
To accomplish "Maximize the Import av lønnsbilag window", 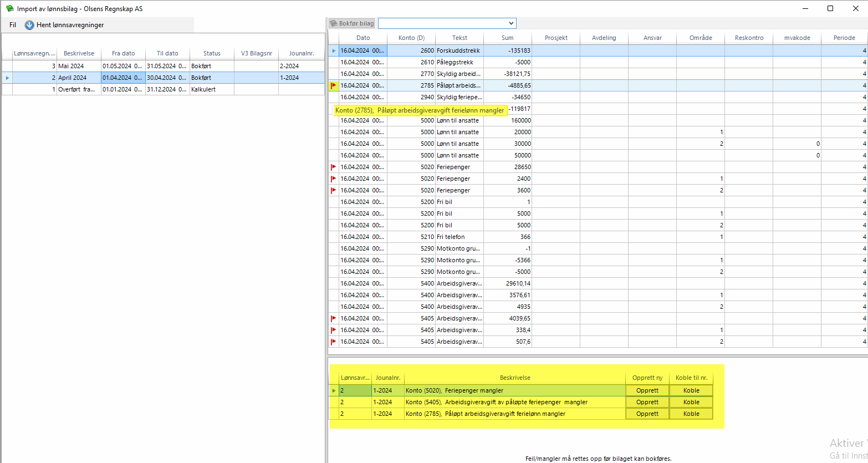I will 830,8.
